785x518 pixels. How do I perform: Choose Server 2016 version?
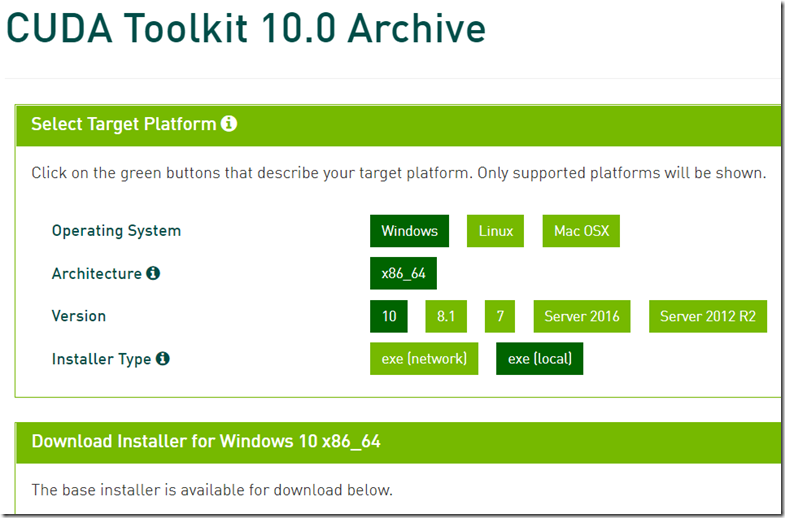point(582,316)
